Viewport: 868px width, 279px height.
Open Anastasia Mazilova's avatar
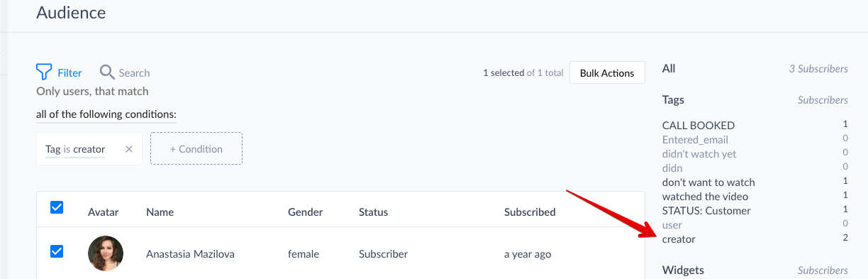point(106,253)
